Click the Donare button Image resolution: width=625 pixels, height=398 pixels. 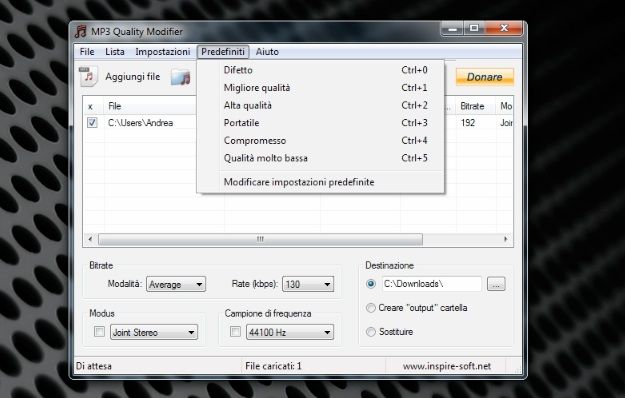pos(484,76)
